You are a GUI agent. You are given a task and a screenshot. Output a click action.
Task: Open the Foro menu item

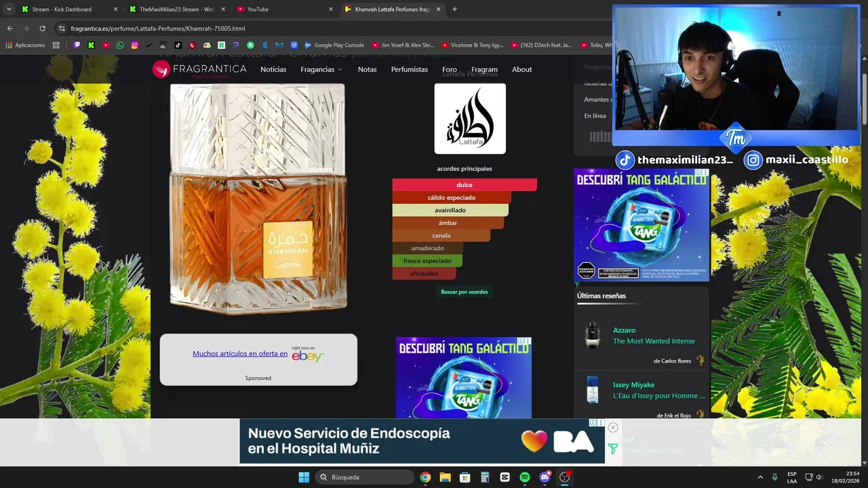tap(450, 69)
